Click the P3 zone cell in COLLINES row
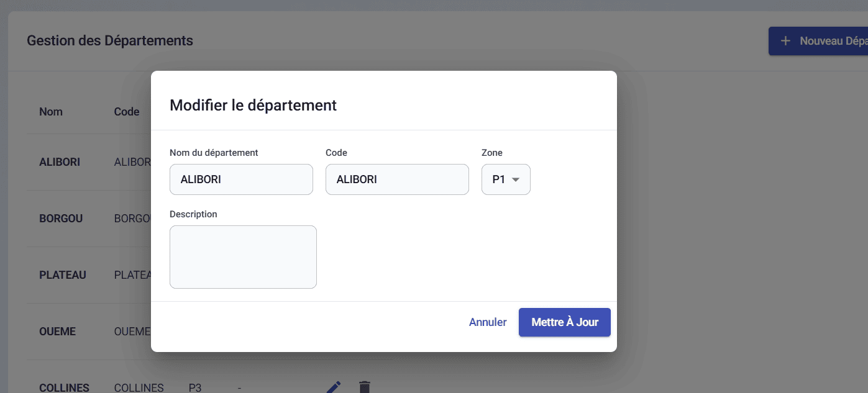Image resolution: width=868 pixels, height=393 pixels. click(x=195, y=388)
